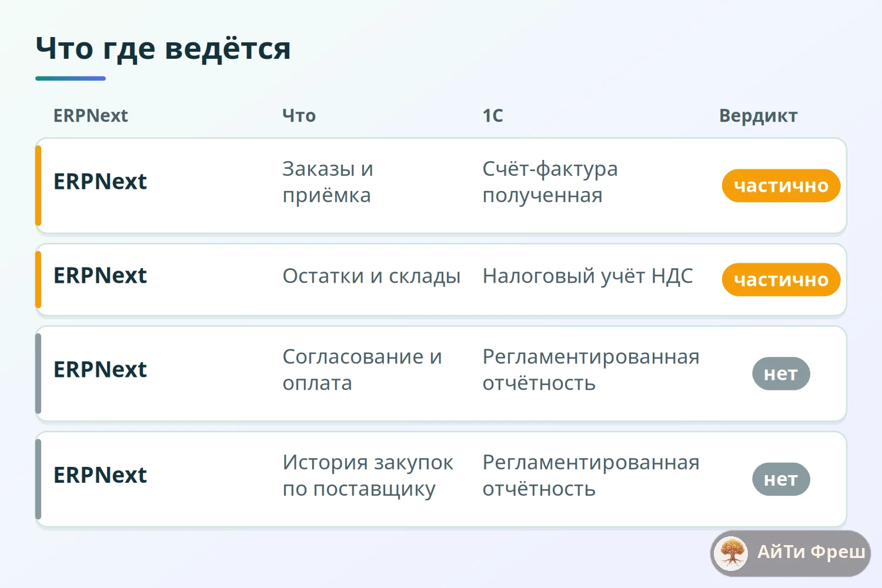
Task: Click "ERPNext" label in История закупок row
Action: click(x=100, y=475)
